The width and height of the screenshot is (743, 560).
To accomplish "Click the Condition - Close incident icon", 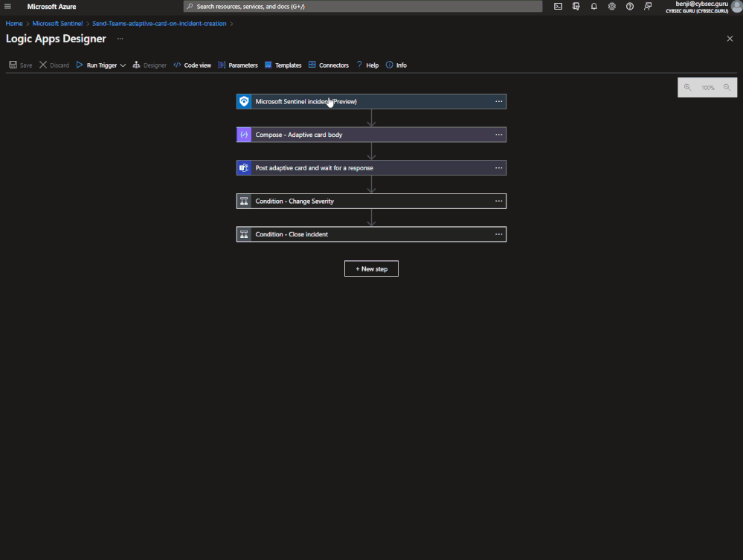I will 244,234.
